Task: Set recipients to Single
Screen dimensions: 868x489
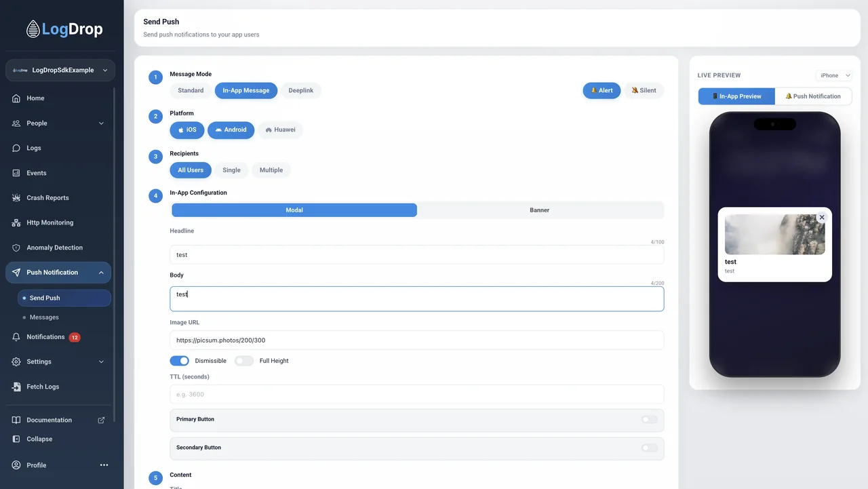Action: [x=231, y=170]
